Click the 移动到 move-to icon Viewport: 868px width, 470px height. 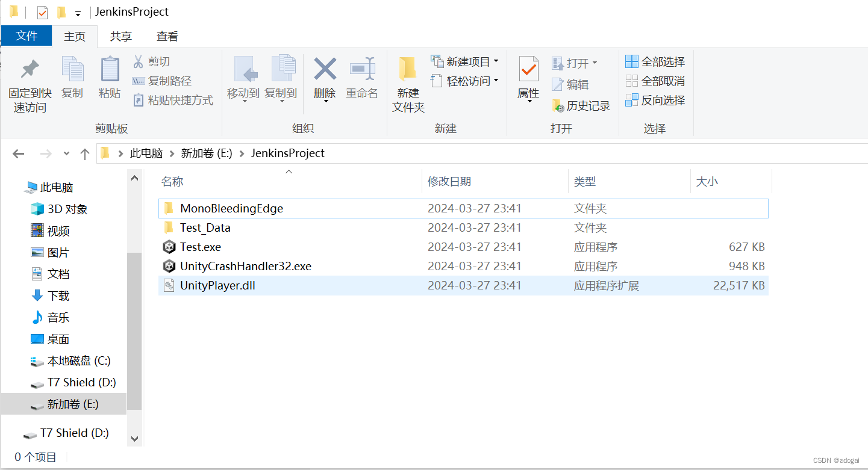coord(245,69)
